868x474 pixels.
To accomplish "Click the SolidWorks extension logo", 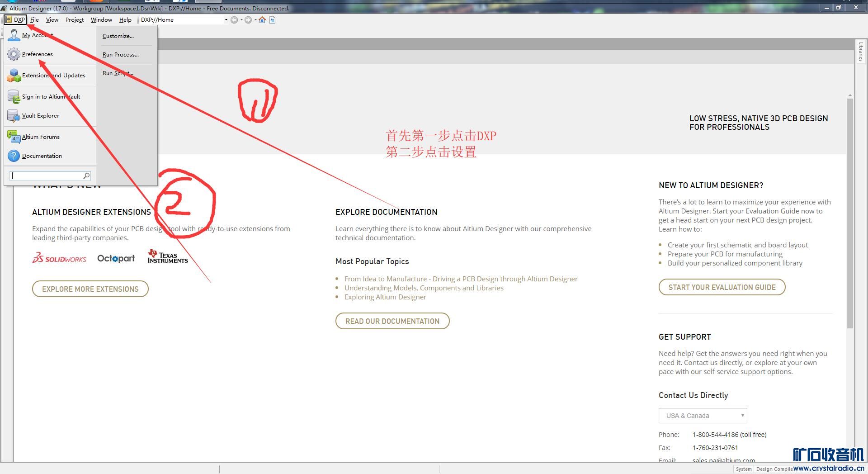I will click(59, 258).
